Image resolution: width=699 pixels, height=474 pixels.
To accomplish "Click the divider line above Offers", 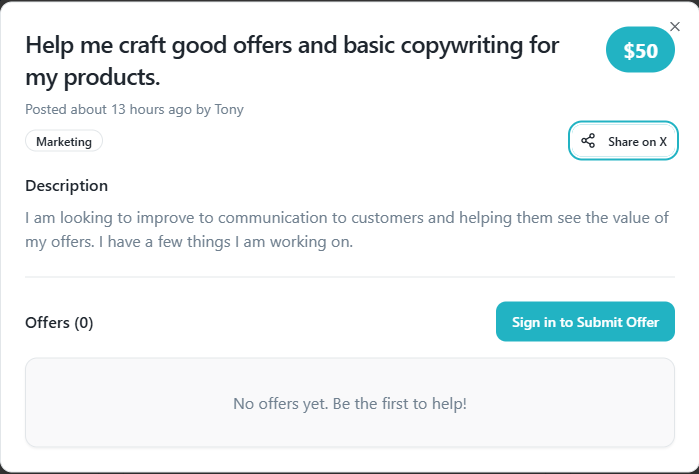I will (349, 277).
